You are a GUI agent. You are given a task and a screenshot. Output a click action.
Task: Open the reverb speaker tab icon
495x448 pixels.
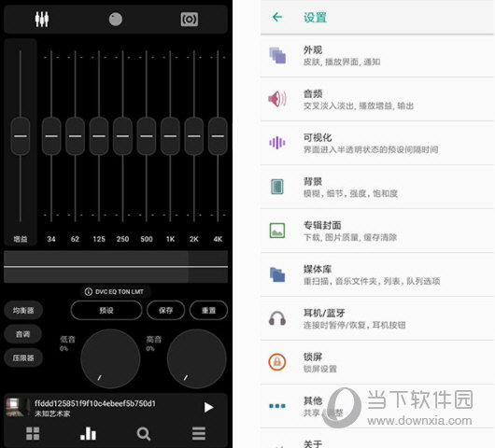tap(190, 20)
